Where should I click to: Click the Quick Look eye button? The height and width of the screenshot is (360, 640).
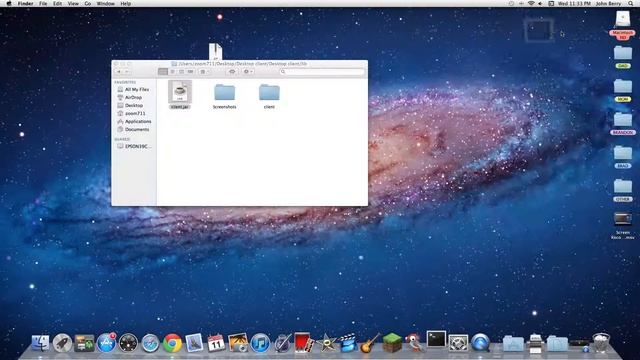pos(232,71)
